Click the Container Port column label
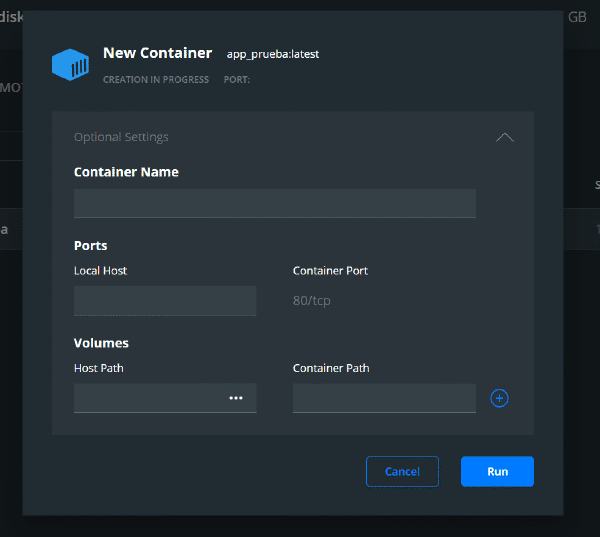This screenshot has width=600, height=537. pyautogui.click(x=331, y=270)
